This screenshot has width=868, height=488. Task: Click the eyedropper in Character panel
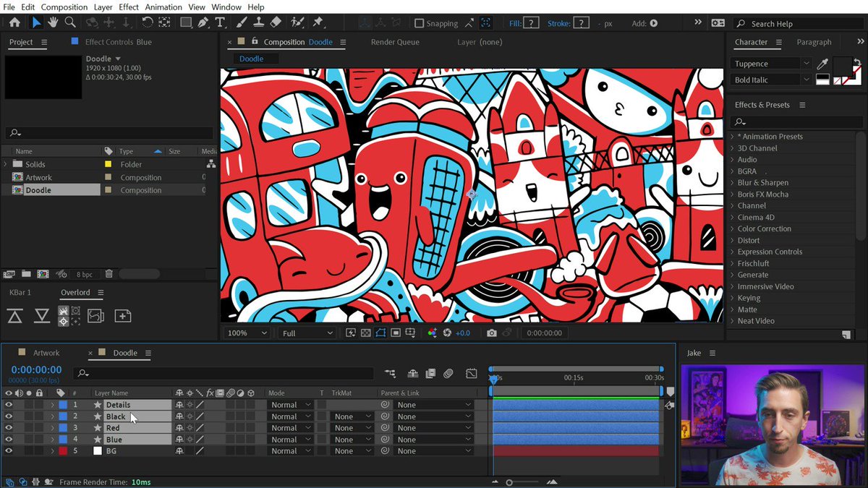[x=822, y=64]
